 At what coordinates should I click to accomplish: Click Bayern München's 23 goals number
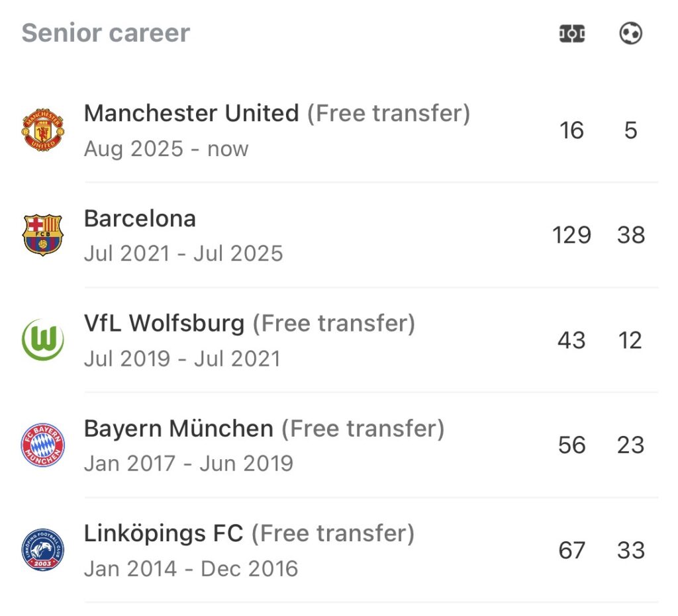(630, 445)
